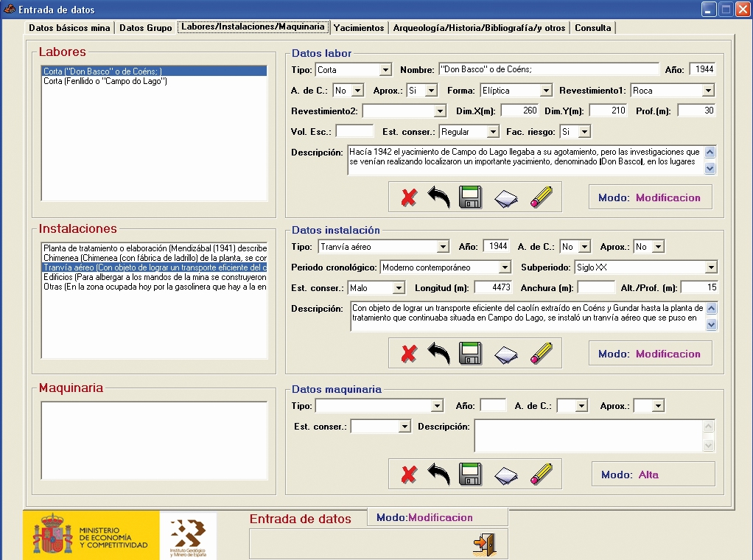Click the eraser icon in Datos instalación
The image size is (753, 560).
click(x=505, y=354)
